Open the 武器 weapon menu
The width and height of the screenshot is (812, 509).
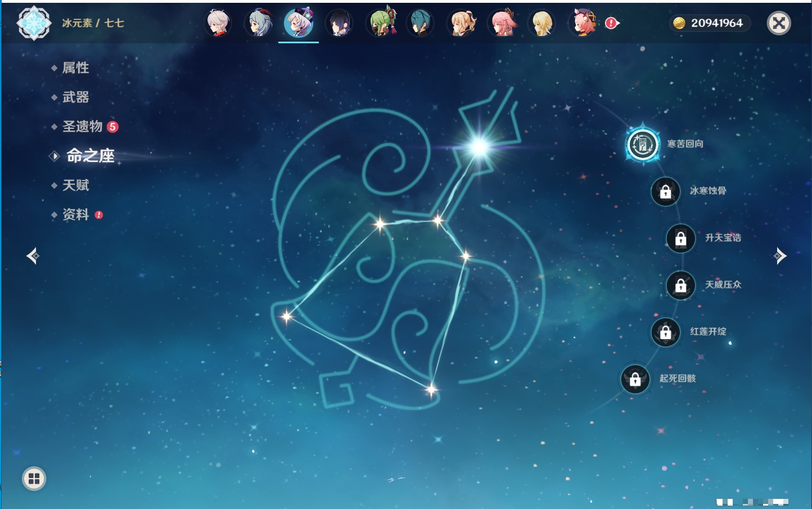pos(75,97)
